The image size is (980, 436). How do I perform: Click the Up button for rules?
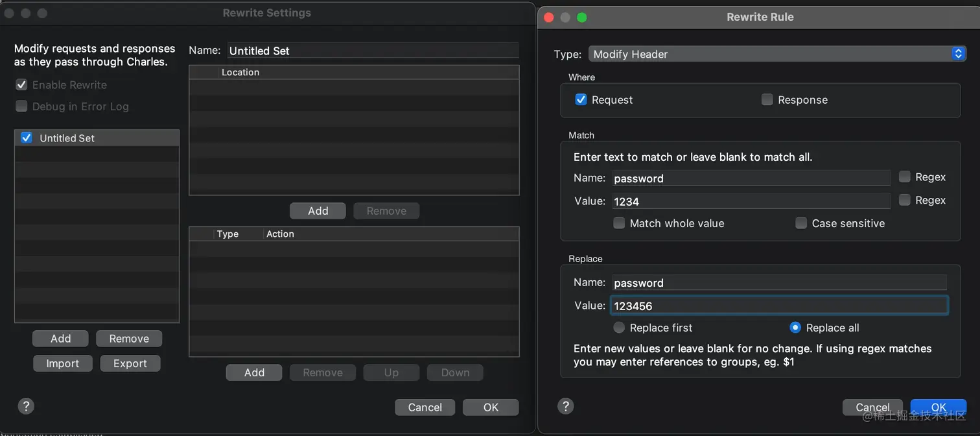coord(391,372)
